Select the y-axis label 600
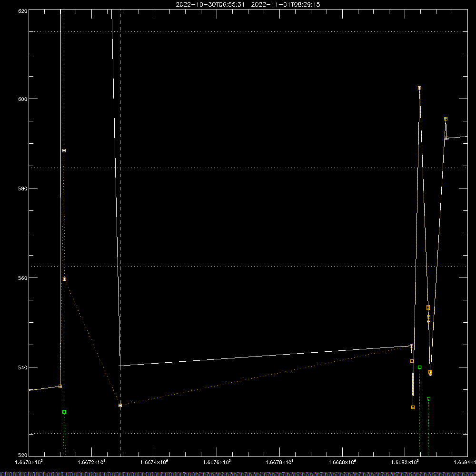 pyautogui.click(x=23, y=99)
